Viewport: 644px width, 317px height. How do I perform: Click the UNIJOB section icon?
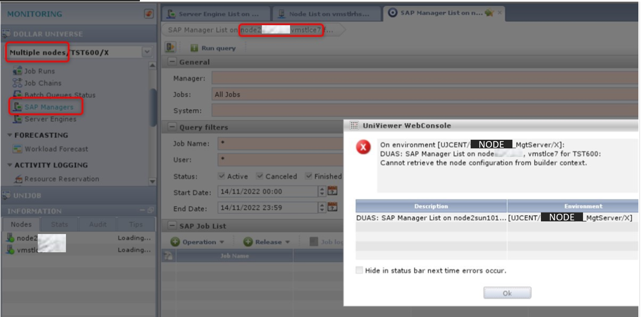click(6, 195)
